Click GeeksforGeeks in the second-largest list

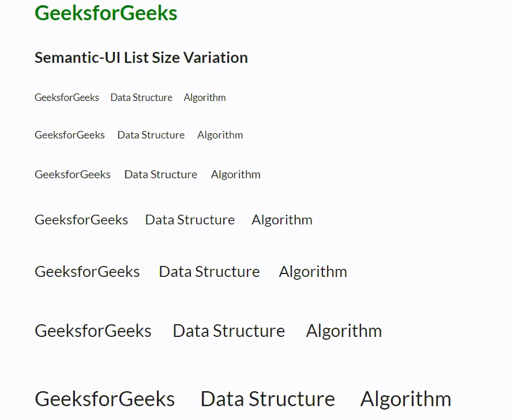click(x=93, y=331)
